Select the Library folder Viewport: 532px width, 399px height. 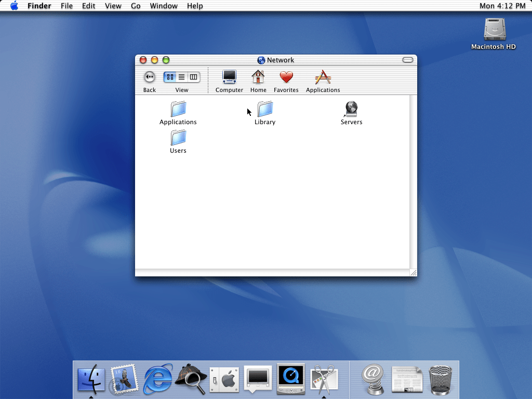point(265,109)
